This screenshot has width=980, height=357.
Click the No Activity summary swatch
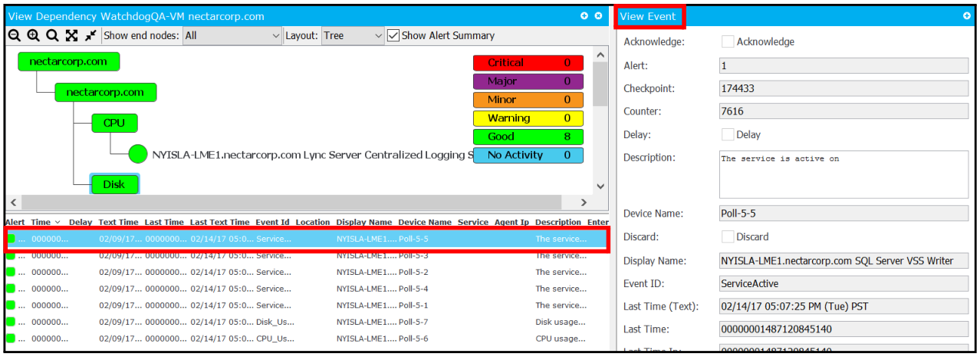528,155
